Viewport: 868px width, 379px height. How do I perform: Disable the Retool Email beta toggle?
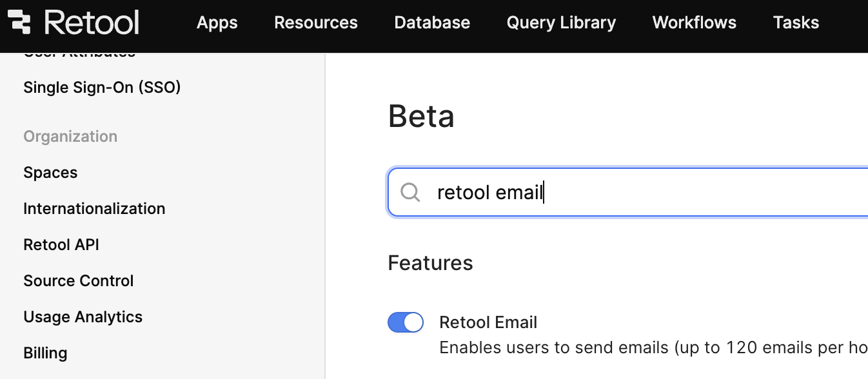[x=406, y=322]
